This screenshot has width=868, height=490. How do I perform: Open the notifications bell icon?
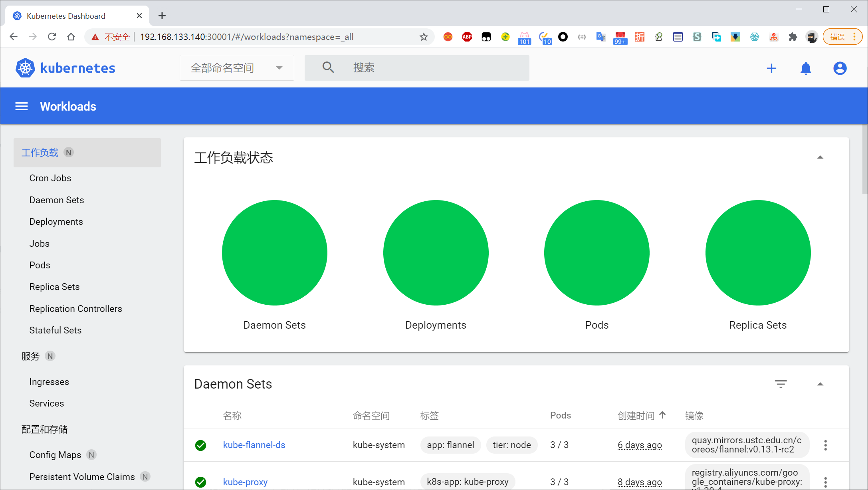pos(806,68)
